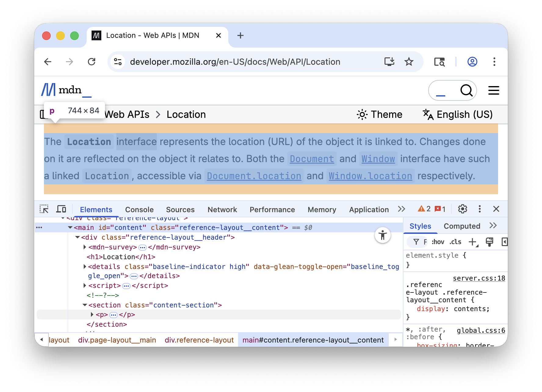Screen dimensions: 542x392
Task: Click the install app icon in address bar
Action: 389,62
